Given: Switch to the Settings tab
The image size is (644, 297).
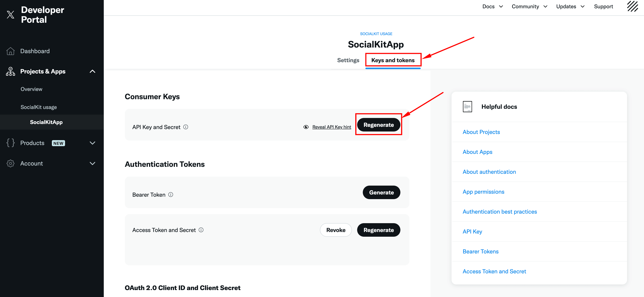Looking at the screenshot, I should (x=348, y=60).
